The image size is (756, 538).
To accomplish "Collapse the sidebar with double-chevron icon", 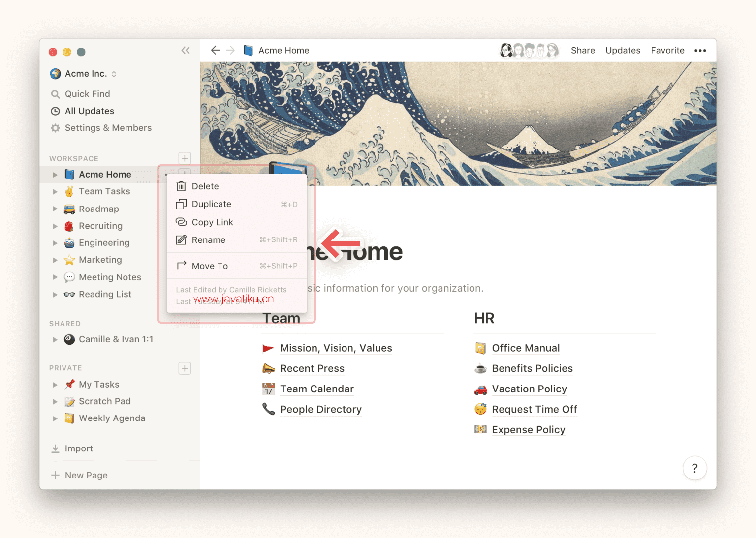I will (186, 50).
